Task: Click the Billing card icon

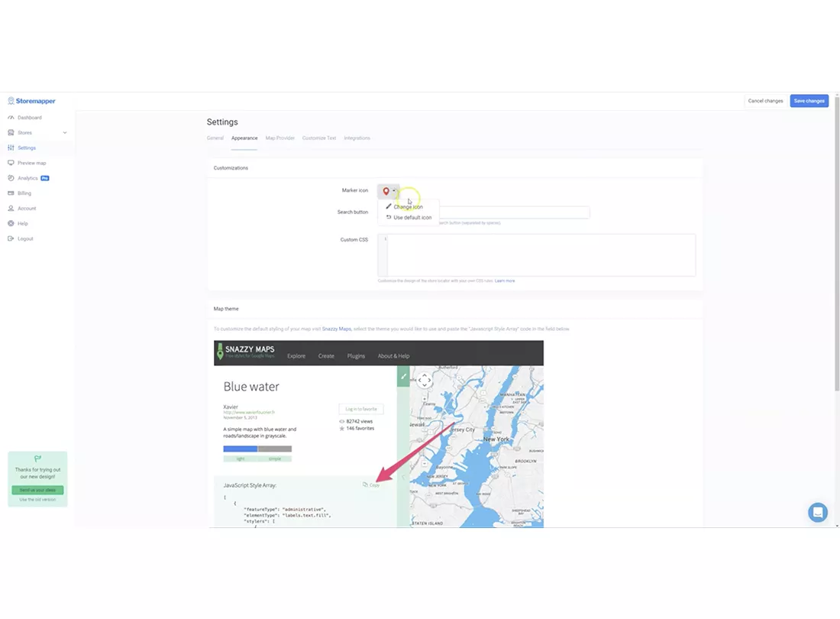Action: click(x=11, y=193)
